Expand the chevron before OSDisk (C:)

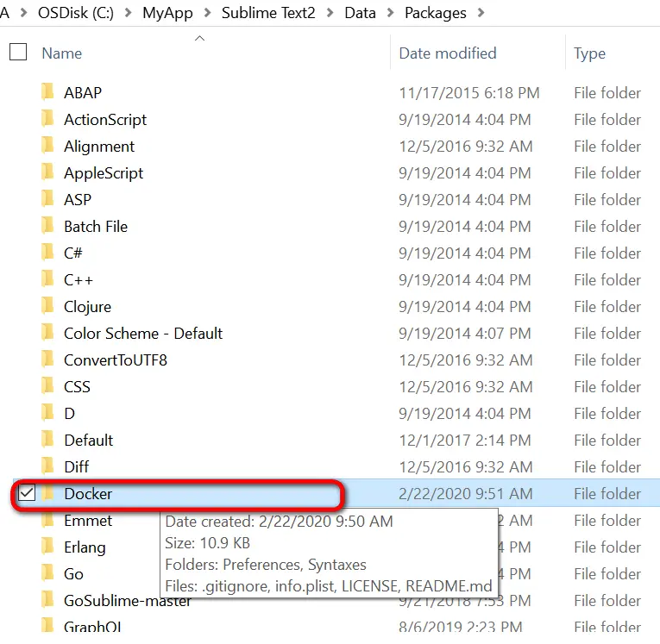click(x=23, y=13)
